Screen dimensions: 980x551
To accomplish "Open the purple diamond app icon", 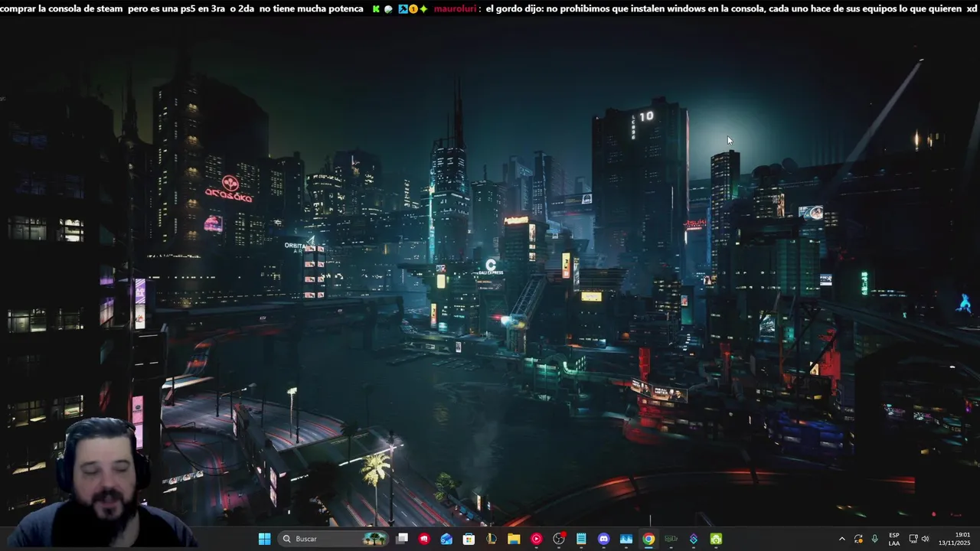I will (x=694, y=539).
